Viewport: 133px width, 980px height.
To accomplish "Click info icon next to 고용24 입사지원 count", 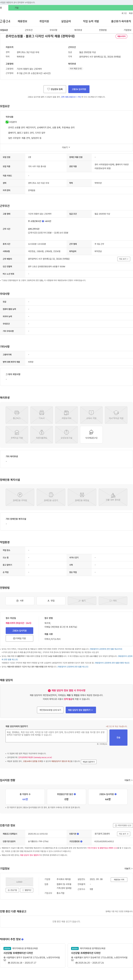I will (x=115, y=794).
